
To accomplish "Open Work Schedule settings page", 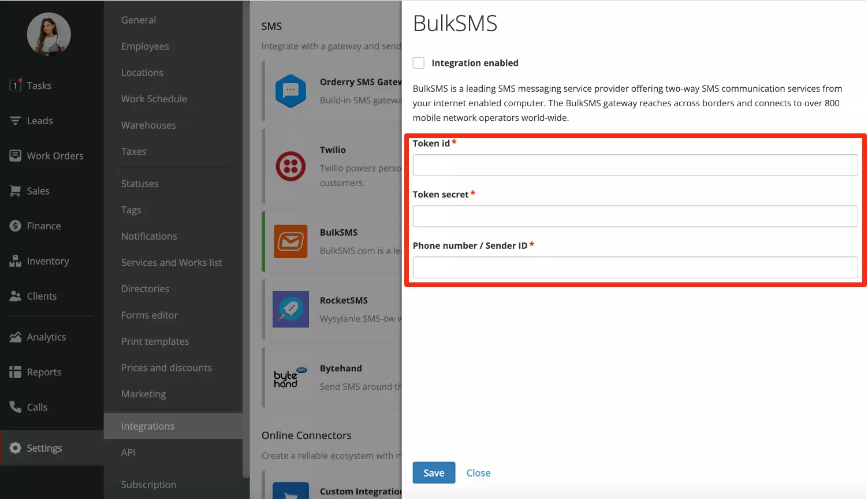I will [154, 99].
